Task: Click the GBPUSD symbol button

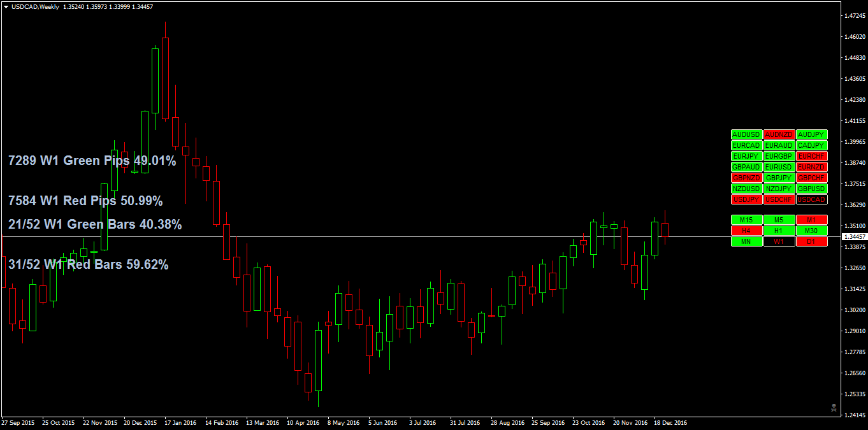Action: (811, 189)
